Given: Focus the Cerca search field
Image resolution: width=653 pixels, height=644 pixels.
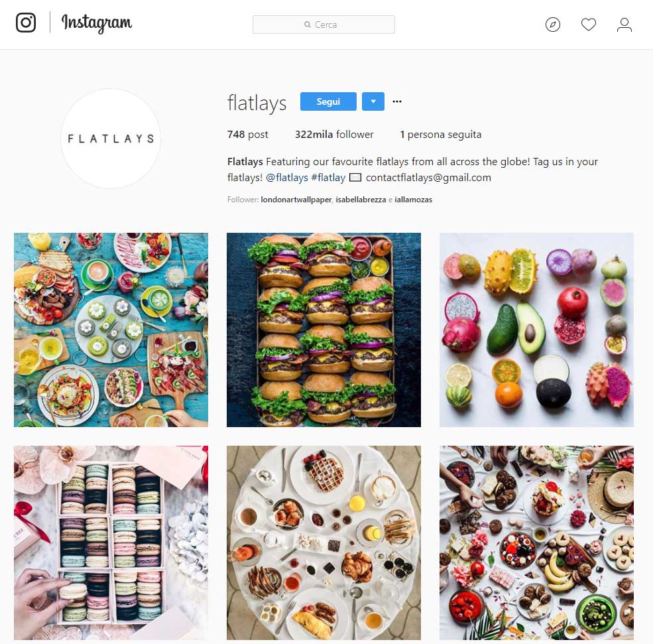Looking at the screenshot, I should tap(324, 25).
